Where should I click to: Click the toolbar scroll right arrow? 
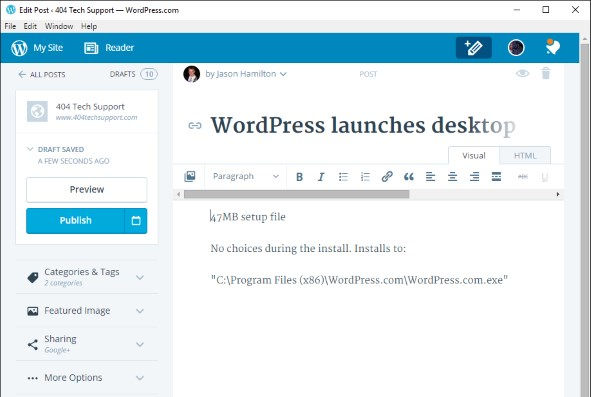(558, 194)
